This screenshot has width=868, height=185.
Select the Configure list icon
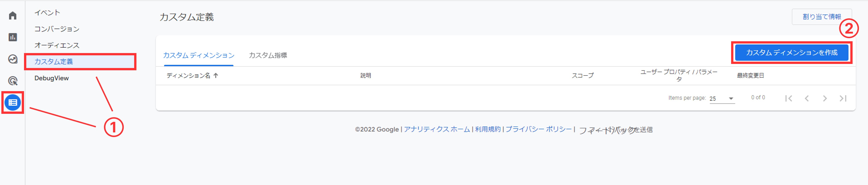[x=13, y=102]
